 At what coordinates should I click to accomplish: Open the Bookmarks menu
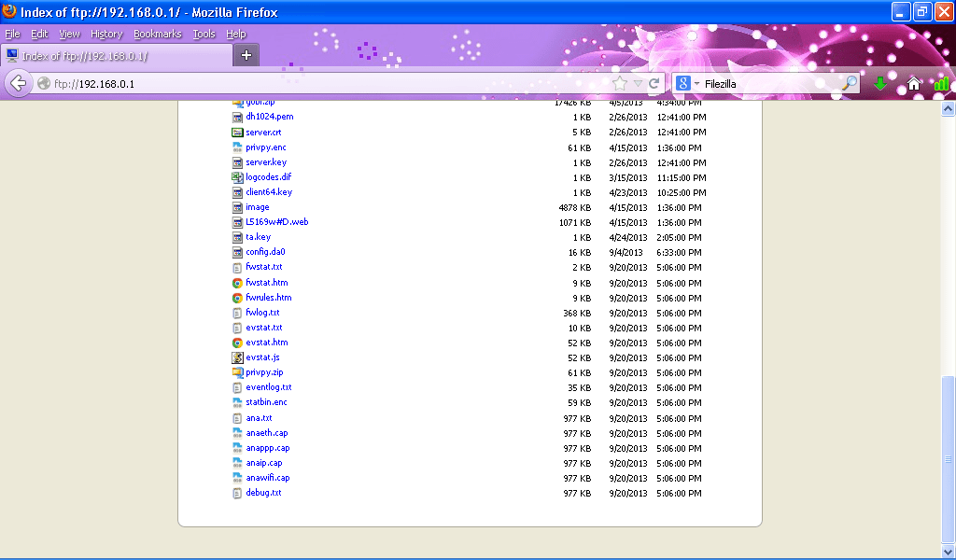click(x=157, y=34)
